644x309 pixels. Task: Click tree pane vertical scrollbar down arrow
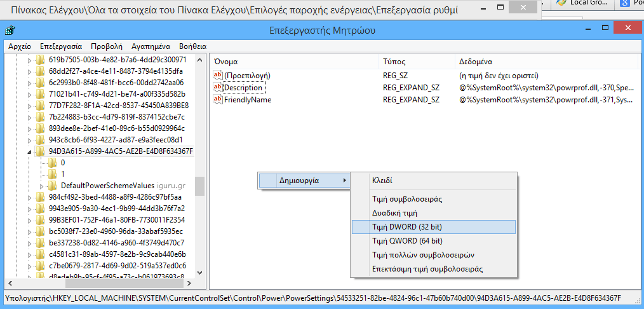[x=199, y=272]
